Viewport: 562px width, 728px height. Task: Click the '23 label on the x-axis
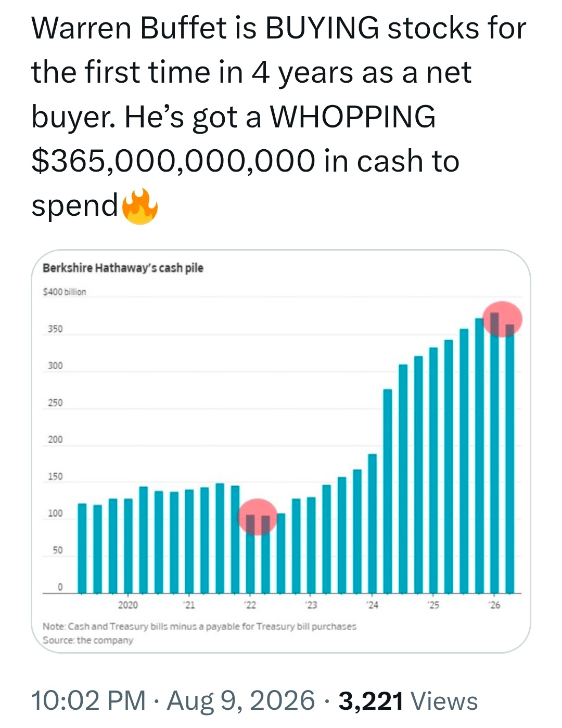coord(311,605)
